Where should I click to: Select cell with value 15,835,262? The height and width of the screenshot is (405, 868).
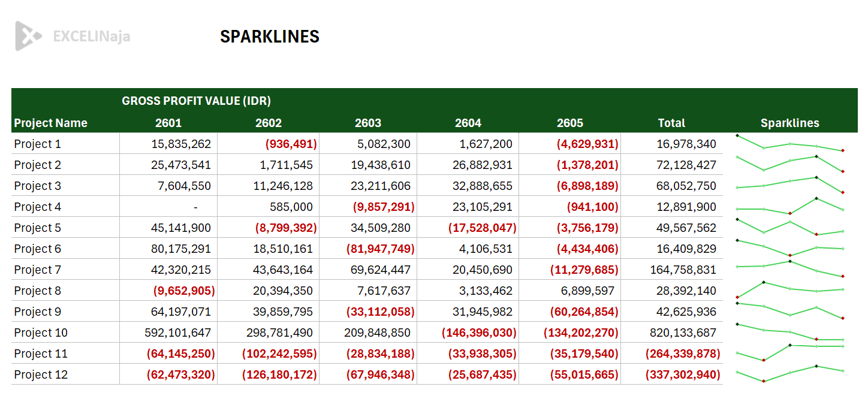click(168, 144)
